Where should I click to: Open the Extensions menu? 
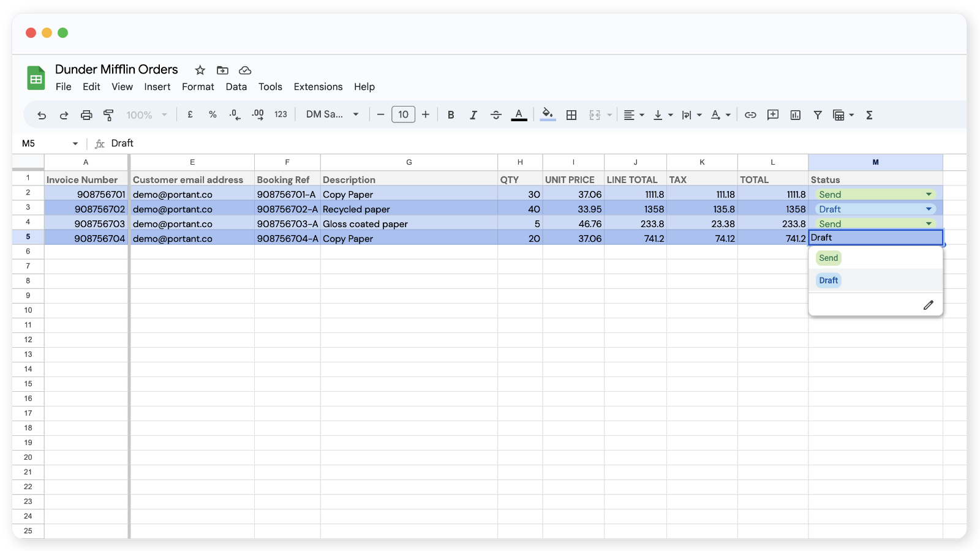(318, 87)
